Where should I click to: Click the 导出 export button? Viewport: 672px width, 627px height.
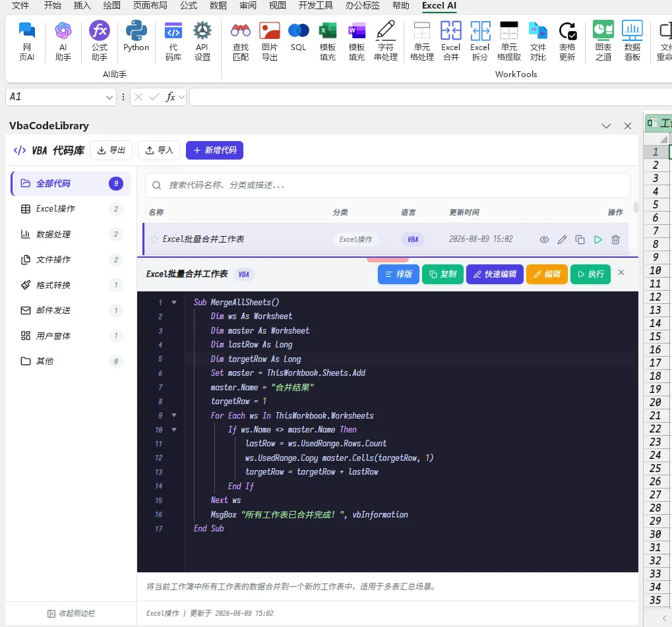[x=111, y=150]
